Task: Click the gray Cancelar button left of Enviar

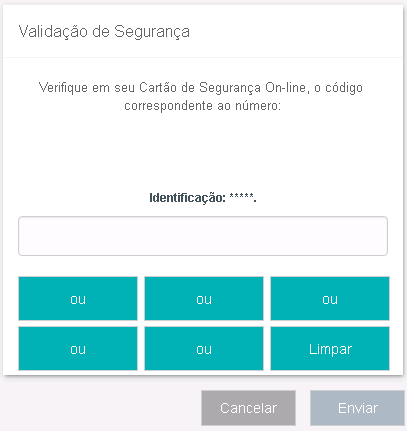Action: click(x=248, y=408)
